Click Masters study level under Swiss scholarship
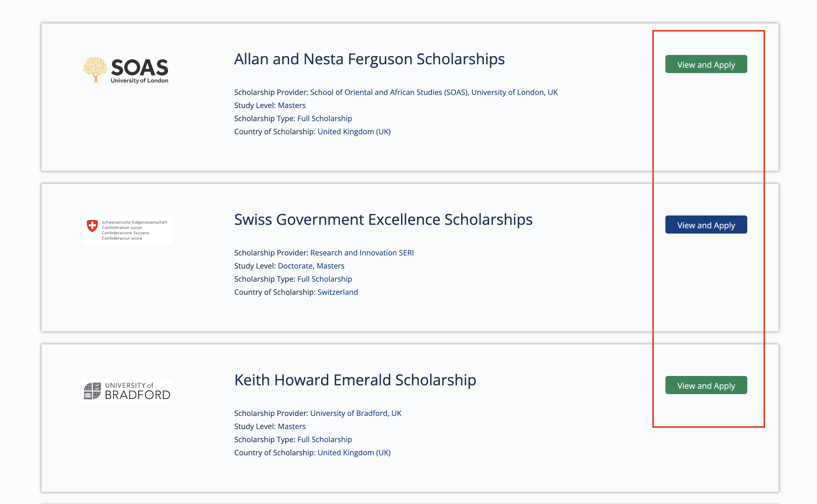The image size is (817, 504). coord(330,266)
